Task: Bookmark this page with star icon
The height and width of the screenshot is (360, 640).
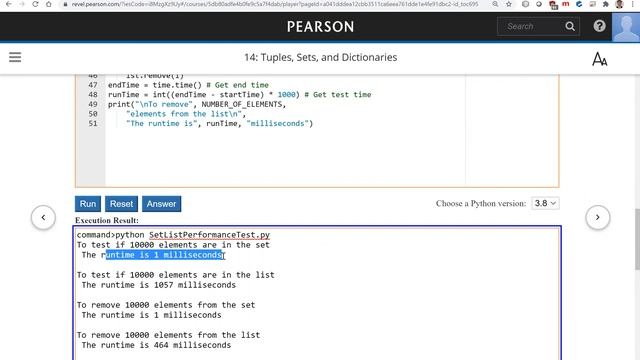Action: pos(509,4)
